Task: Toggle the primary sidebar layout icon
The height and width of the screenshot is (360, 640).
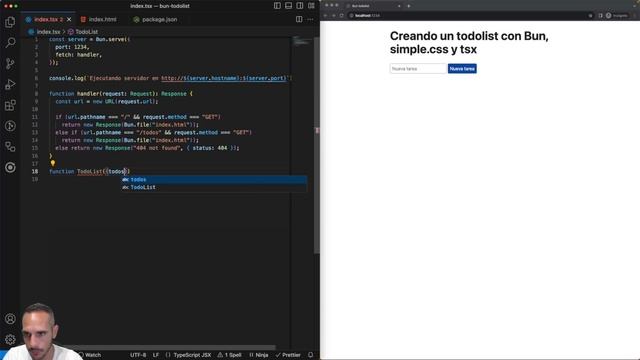Action: (x=277, y=6)
